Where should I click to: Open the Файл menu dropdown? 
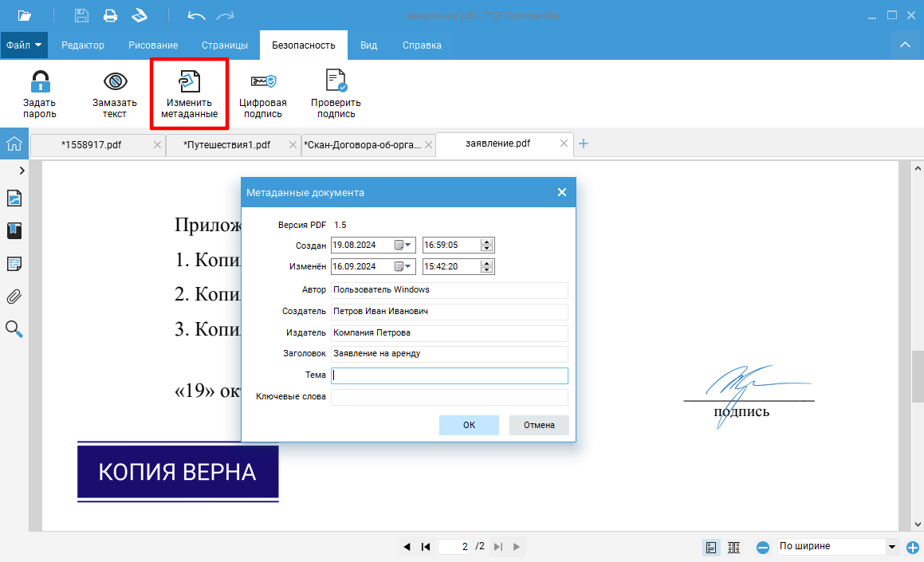click(x=24, y=45)
